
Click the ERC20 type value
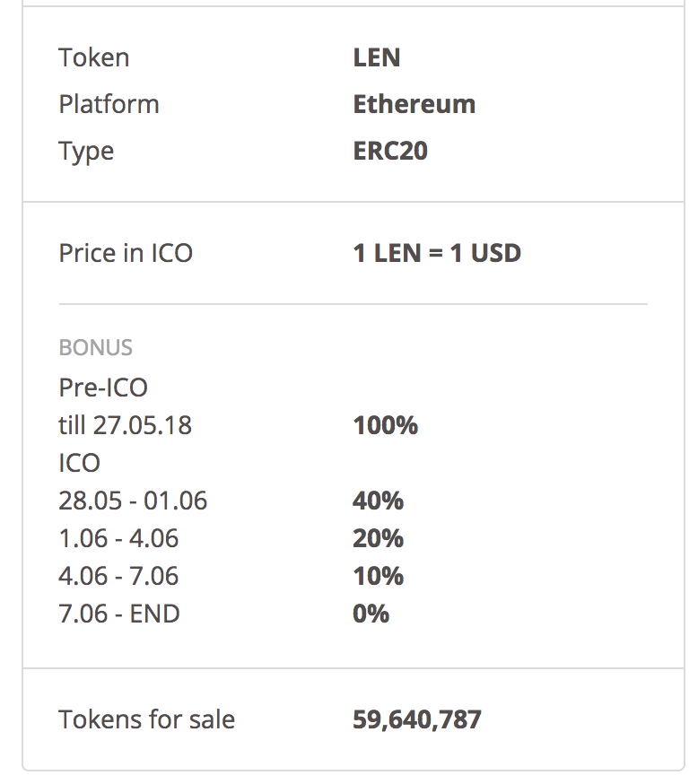point(390,151)
